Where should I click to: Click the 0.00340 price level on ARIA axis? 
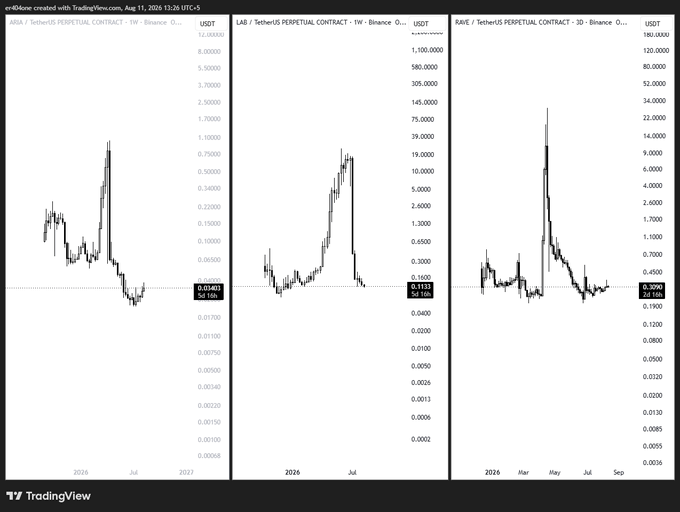click(209, 387)
